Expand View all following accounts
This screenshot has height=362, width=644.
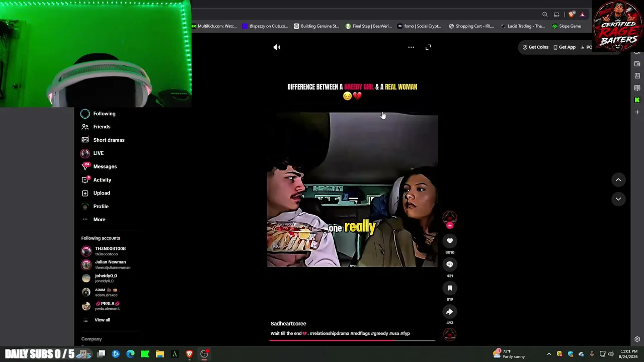[102, 320]
